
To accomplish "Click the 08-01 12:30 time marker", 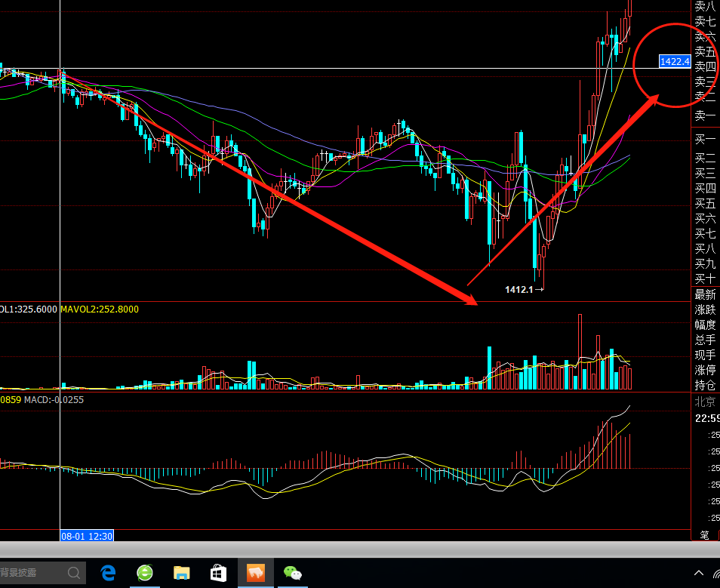I will coord(87,535).
